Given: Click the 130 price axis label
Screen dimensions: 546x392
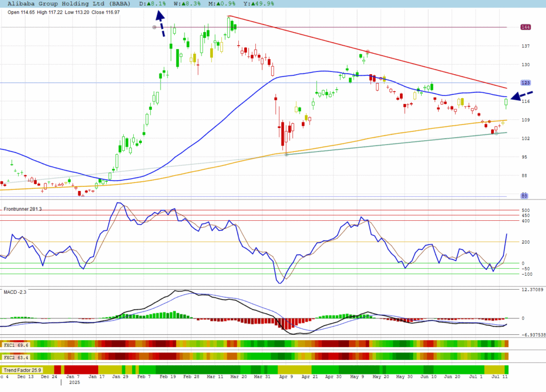Looking at the screenshot, I should (525, 65).
